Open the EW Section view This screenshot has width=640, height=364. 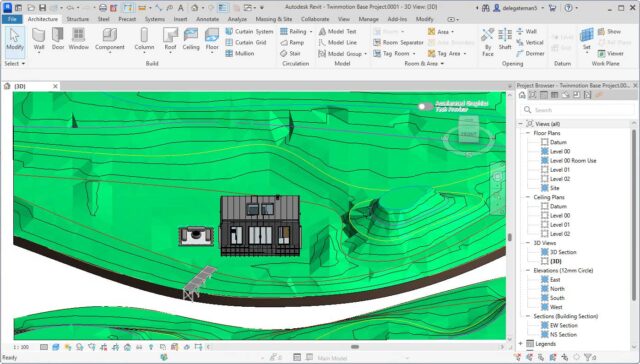(x=563, y=326)
